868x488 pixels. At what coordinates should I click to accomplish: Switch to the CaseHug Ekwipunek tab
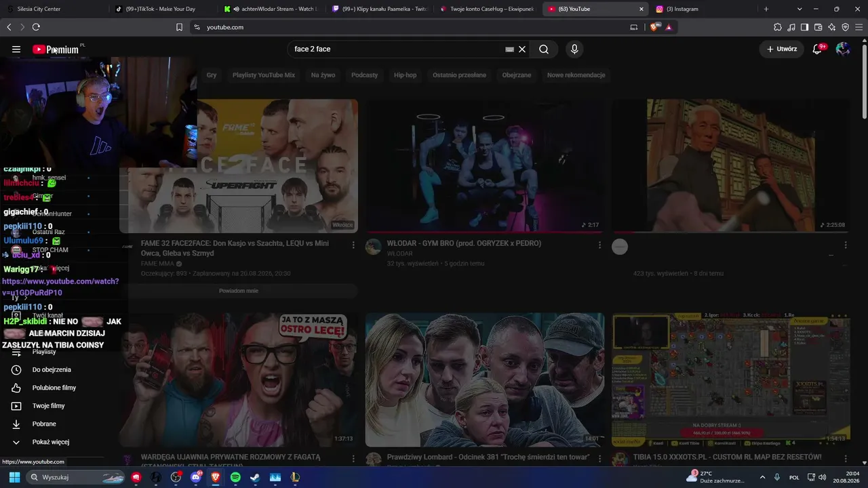click(488, 9)
